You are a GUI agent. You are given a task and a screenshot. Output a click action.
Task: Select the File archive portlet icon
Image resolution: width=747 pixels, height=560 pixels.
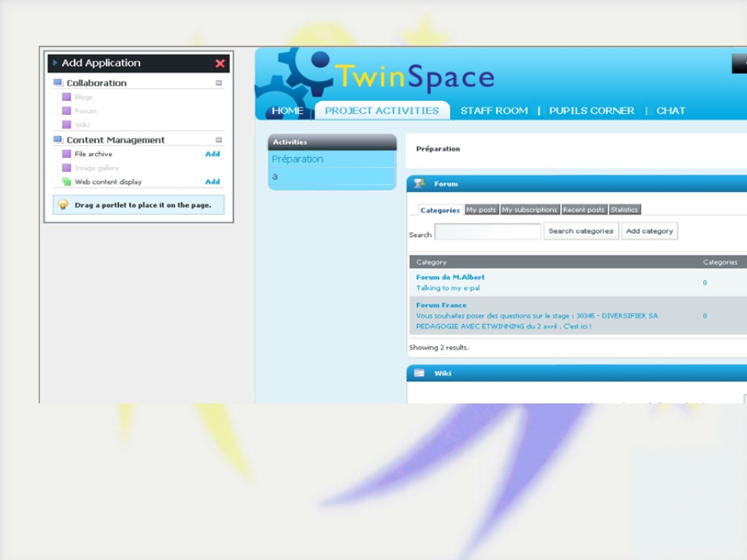coord(67,154)
